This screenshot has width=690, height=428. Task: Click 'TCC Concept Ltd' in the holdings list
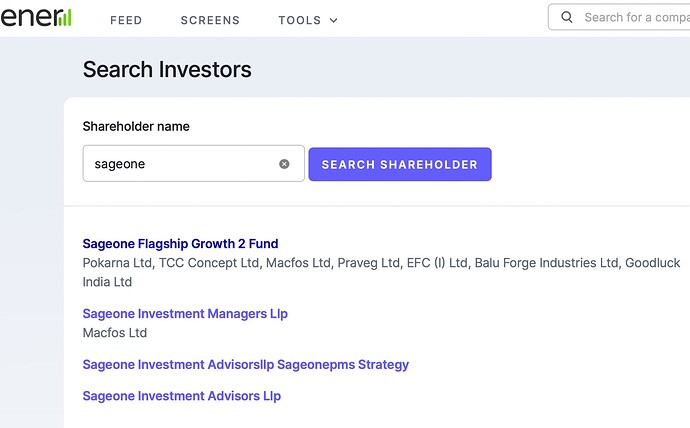[x=209, y=263]
